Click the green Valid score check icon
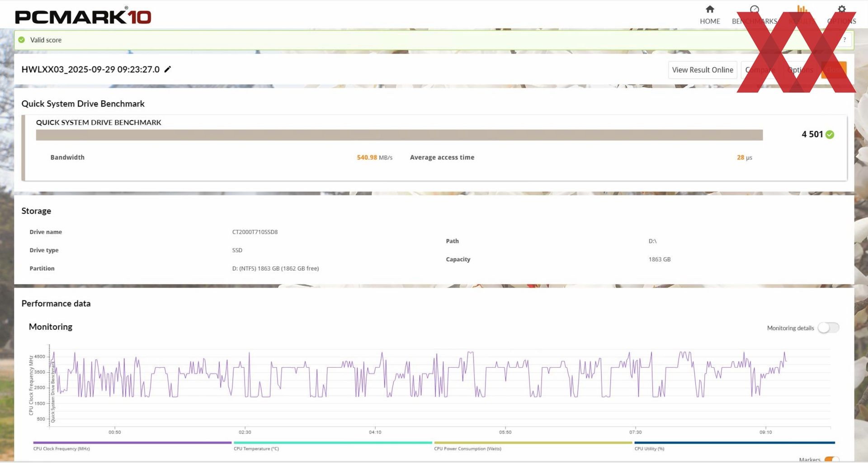The height and width of the screenshot is (463, 868). point(22,40)
